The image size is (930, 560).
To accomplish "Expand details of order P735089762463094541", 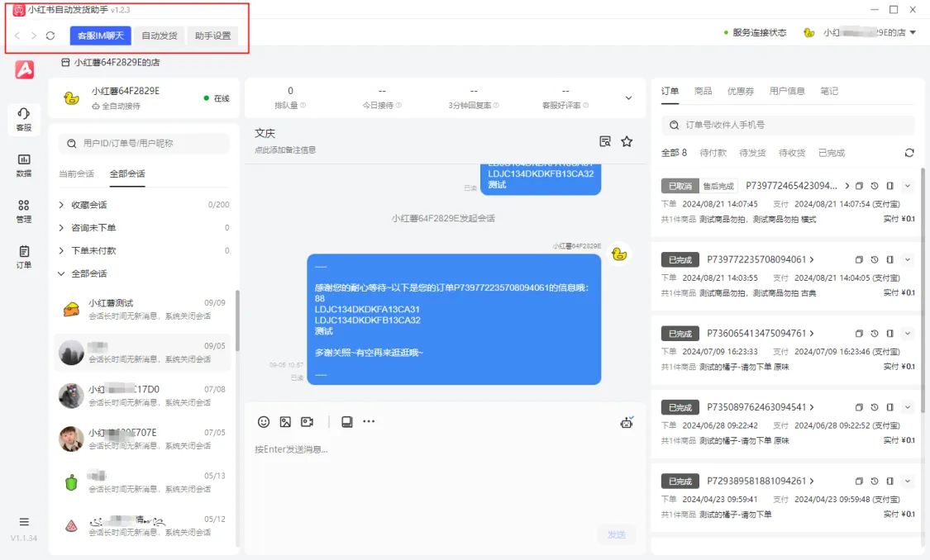I will click(x=908, y=407).
